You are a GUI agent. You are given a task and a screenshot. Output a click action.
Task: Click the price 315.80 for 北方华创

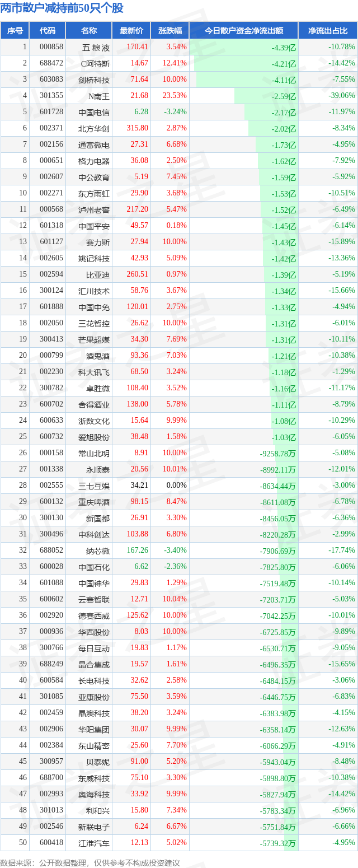point(138,128)
